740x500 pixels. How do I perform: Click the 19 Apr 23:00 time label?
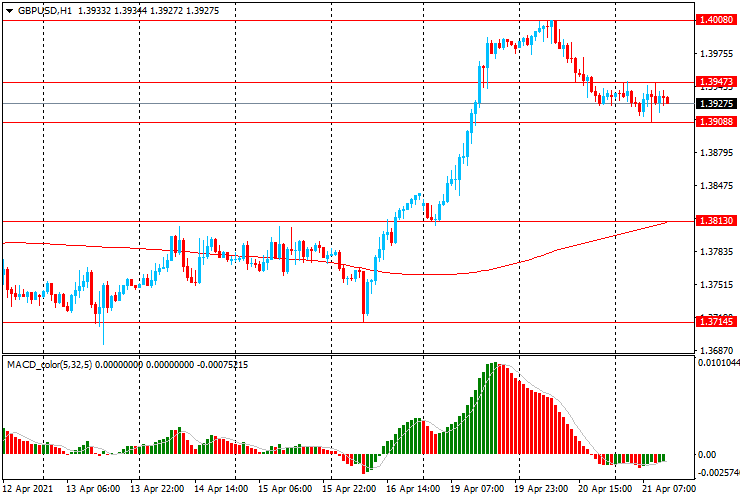point(541,489)
